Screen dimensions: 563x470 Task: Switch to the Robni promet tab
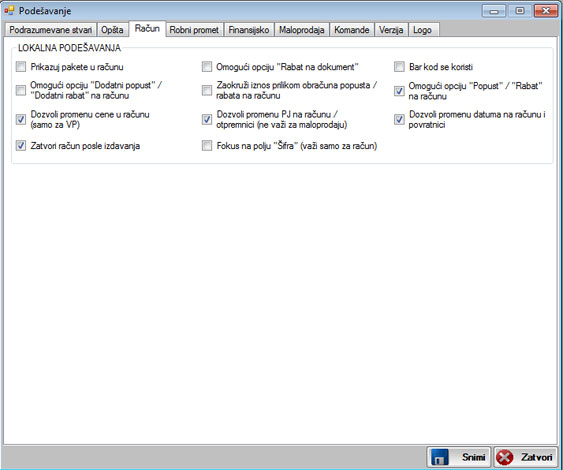tap(194, 30)
